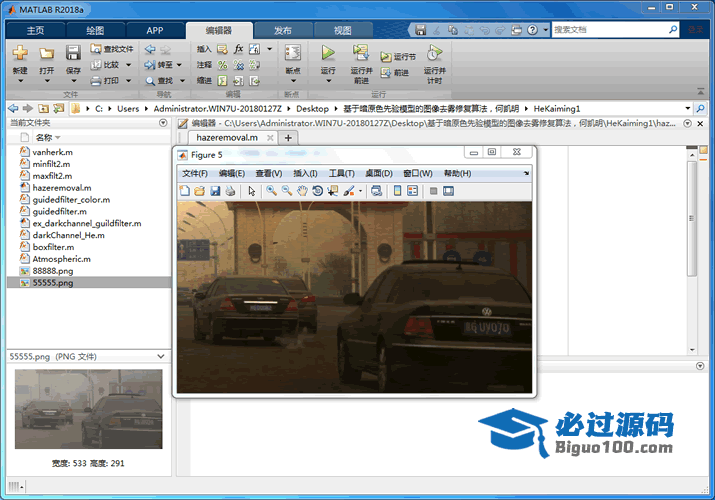Select the Pan hand tool in Figure 5
Image resolution: width=715 pixels, height=500 pixels.
coord(302,190)
